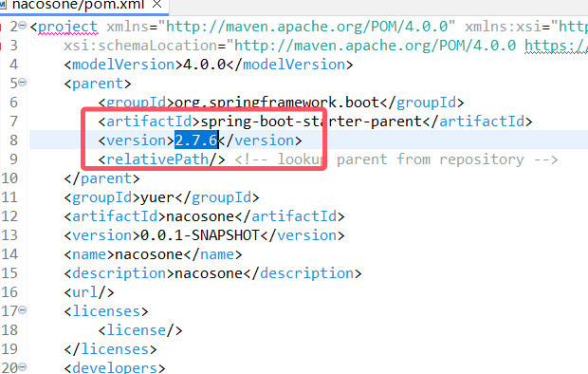Viewport: 588px width, 374px height.
Task: Click the closing parent tag on line 10
Action: pyautogui.click(x=101, y=178)
